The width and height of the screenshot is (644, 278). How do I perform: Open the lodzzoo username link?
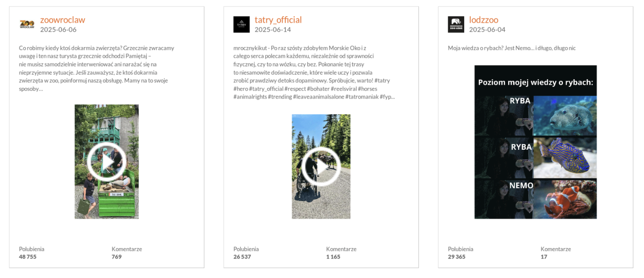(x=483, y=20)
